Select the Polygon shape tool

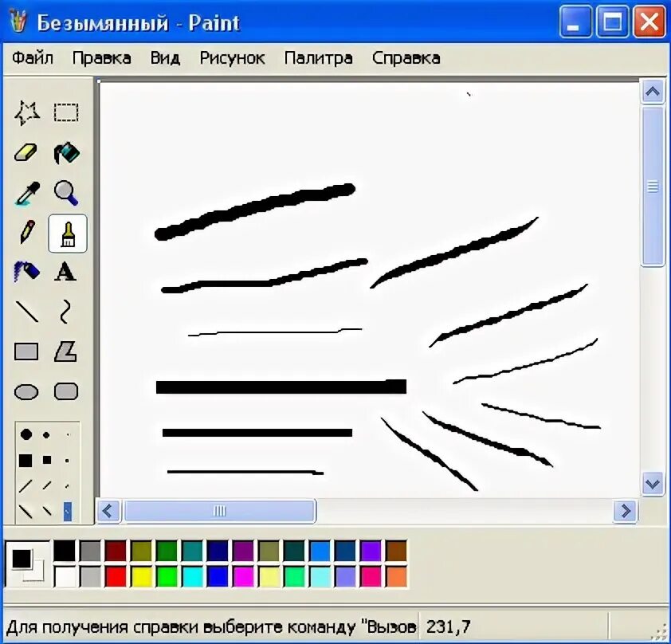coord(66,351)
